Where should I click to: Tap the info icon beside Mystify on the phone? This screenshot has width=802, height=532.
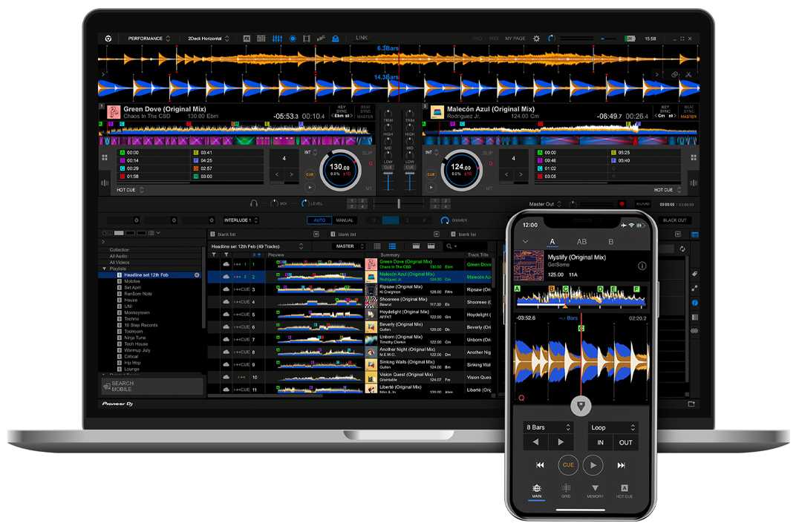[x=642, y=266]
